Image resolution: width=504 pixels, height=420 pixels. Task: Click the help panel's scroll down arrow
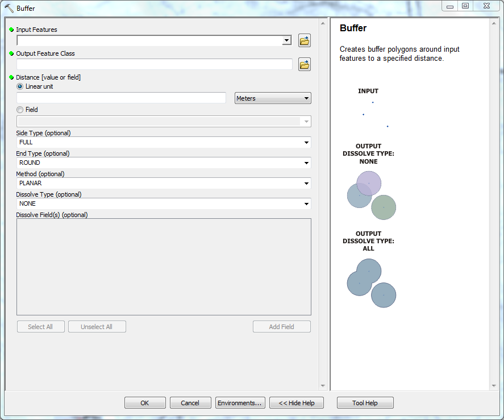(494, 386)
